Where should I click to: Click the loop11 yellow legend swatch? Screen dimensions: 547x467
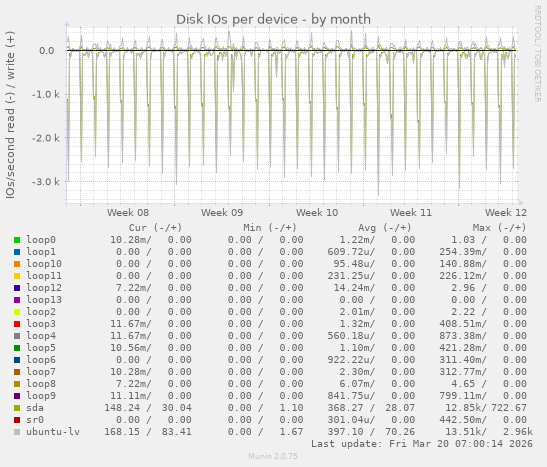(x=17, y=276)
